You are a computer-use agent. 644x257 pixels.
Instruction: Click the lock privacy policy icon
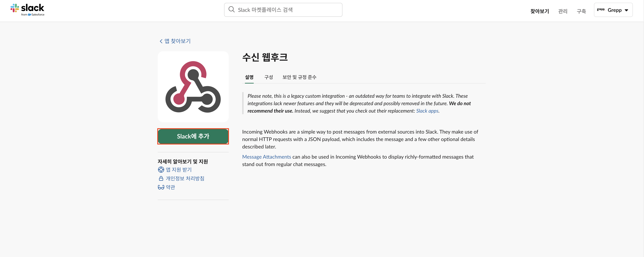[161, 179]
